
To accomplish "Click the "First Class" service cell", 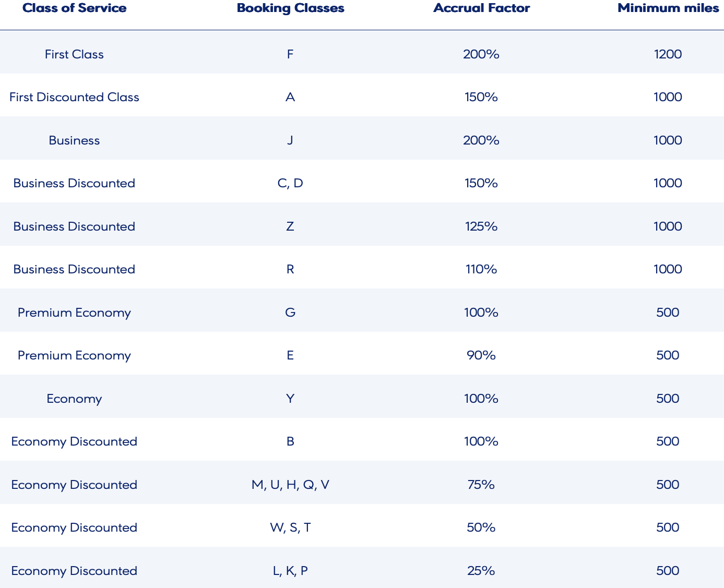I will tap(74, 54).
